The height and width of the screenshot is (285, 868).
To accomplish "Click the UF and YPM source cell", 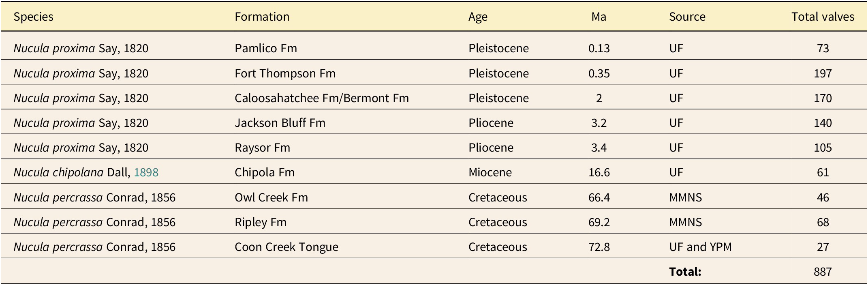I will [x=700, y=247].
